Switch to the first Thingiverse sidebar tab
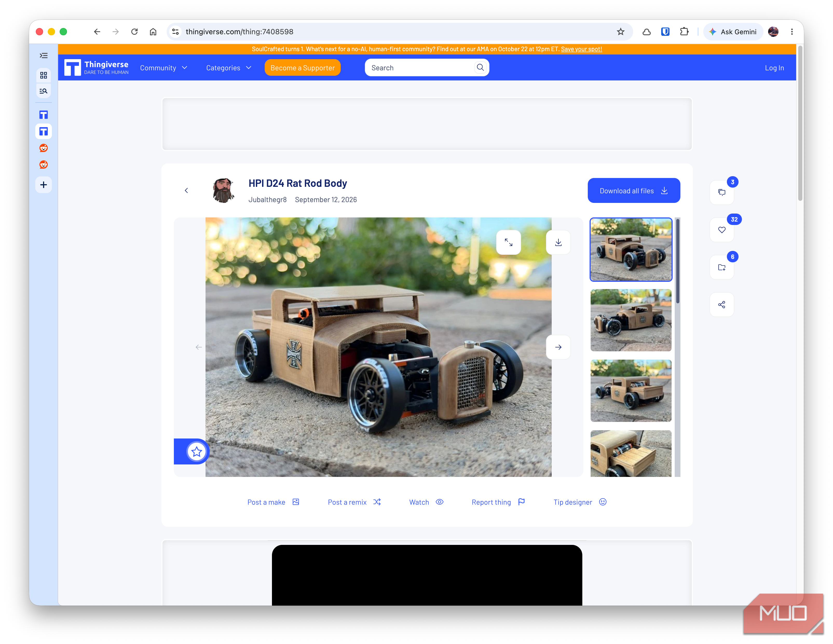Image resolution: width=833 pixels, height=644 pixels. (44, 115)
